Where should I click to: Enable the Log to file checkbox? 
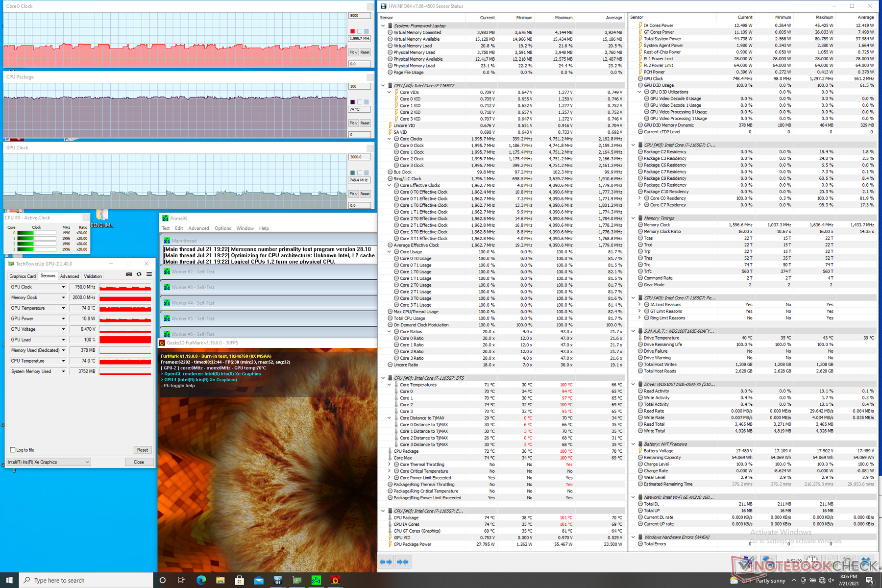13,450
